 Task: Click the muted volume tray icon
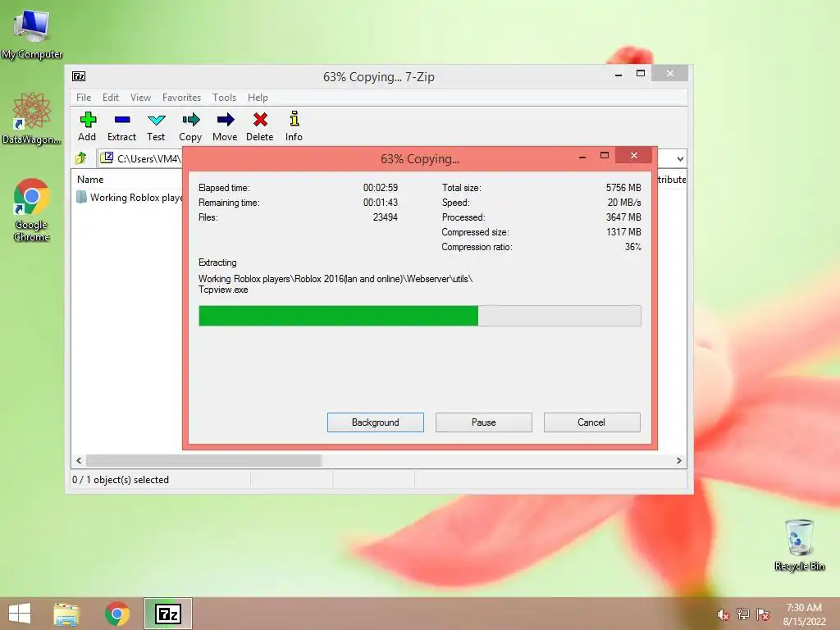coord(723,614)
